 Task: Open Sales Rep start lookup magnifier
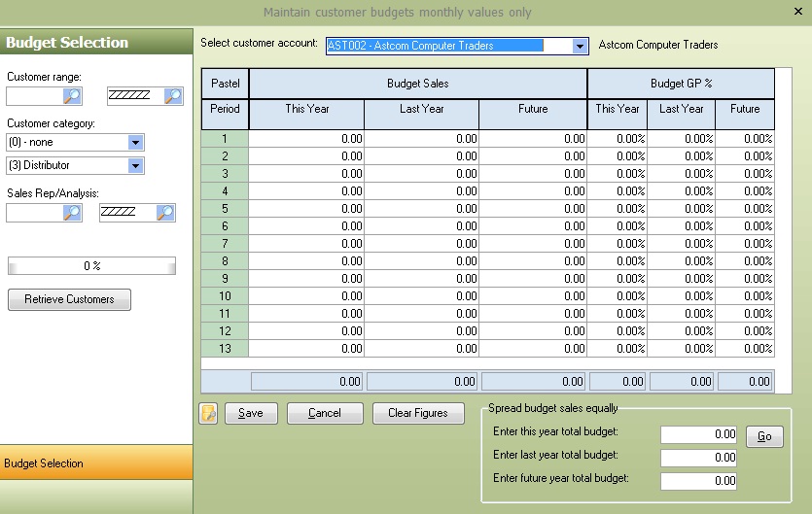pos(72,212)
